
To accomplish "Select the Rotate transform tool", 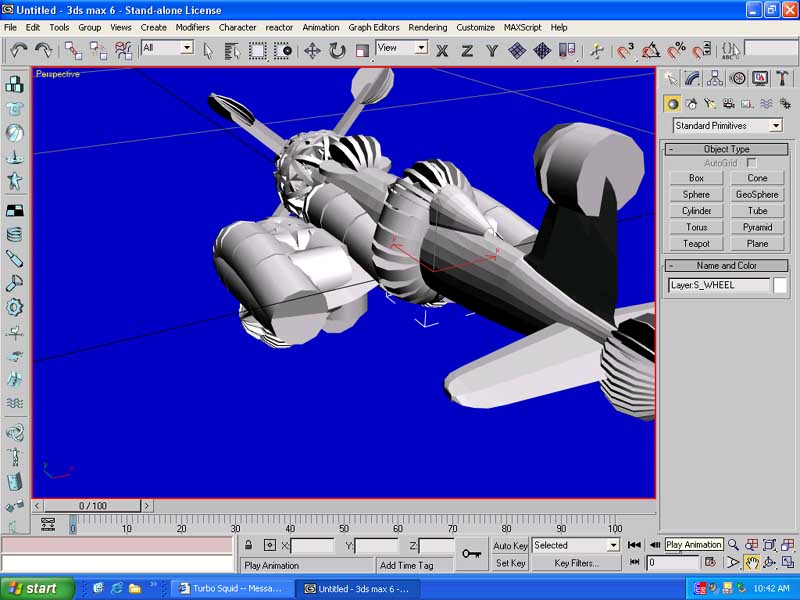I will coord(337,50).
